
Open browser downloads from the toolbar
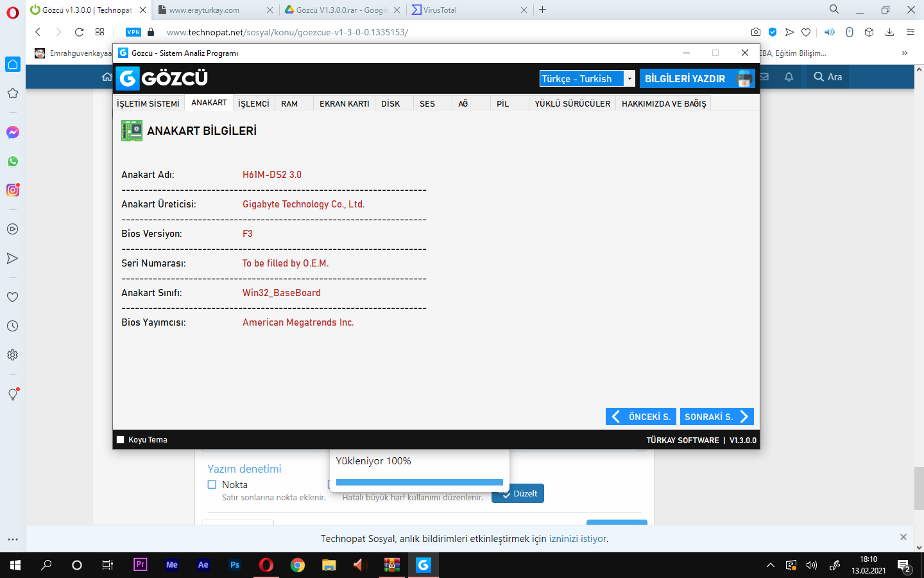(x=889, y=32)
